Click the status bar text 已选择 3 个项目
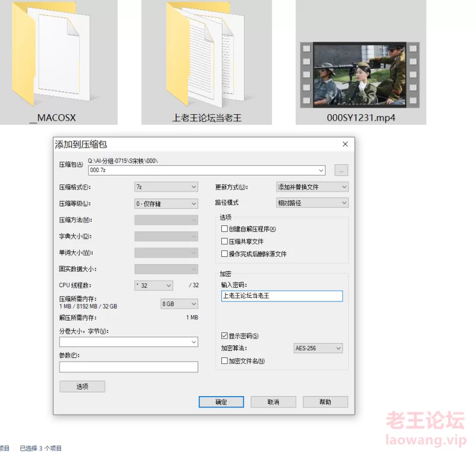Viewport: 476px width, 452px height. [40, 448]
